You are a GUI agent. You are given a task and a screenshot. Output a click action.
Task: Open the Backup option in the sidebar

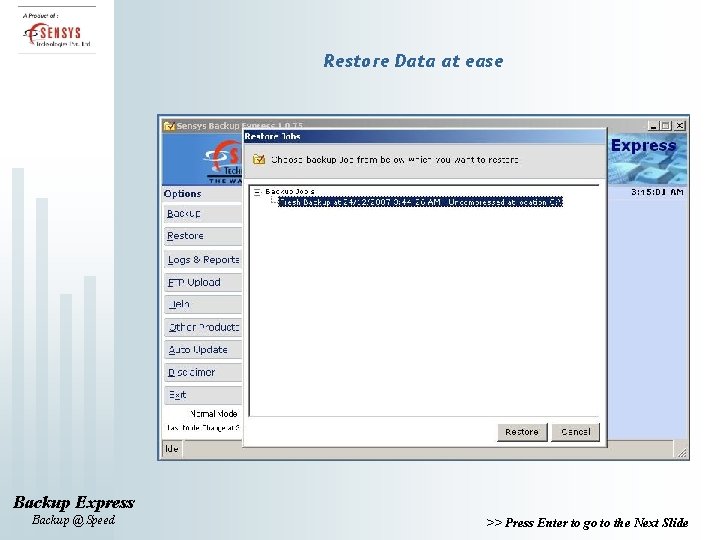203,214
